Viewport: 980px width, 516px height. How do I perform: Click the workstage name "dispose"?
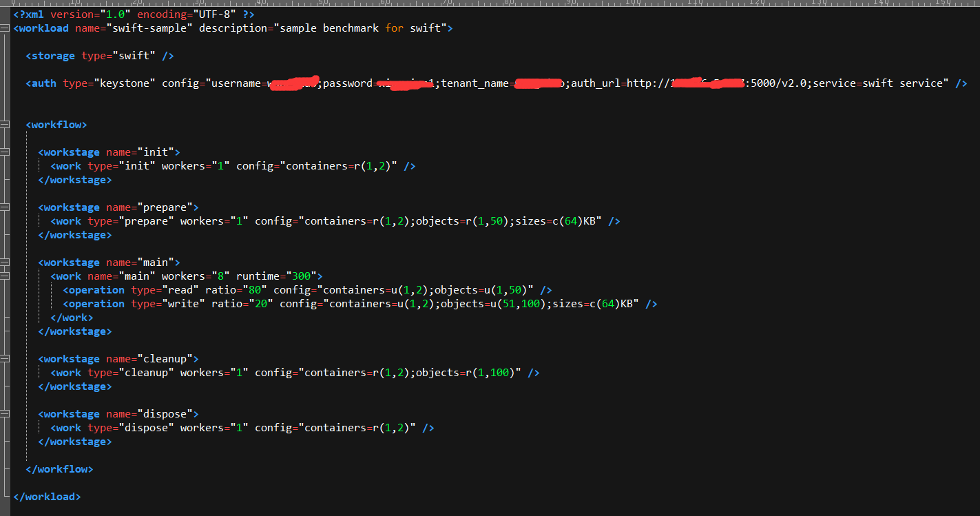click(165, 414)
